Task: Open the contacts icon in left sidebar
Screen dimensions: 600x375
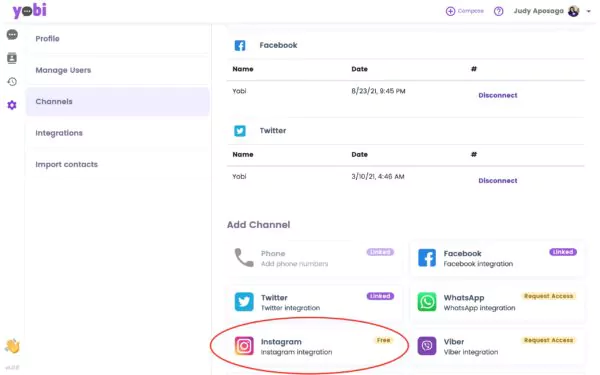Action: tap(12, 58)
